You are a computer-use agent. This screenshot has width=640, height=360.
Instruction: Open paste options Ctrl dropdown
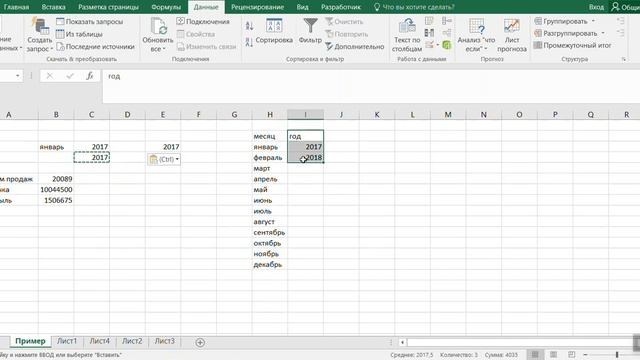[164, 159]
